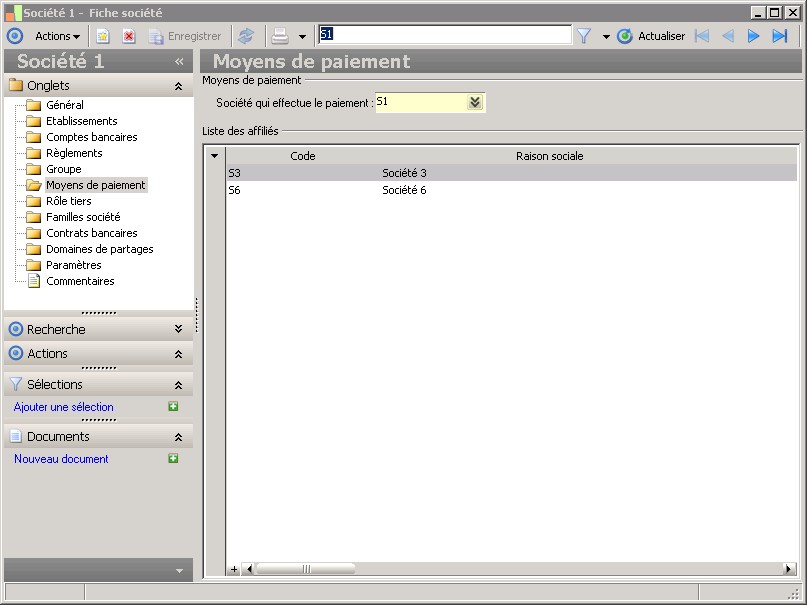
Task: Click the filter funnel icon
Action: 584,36
